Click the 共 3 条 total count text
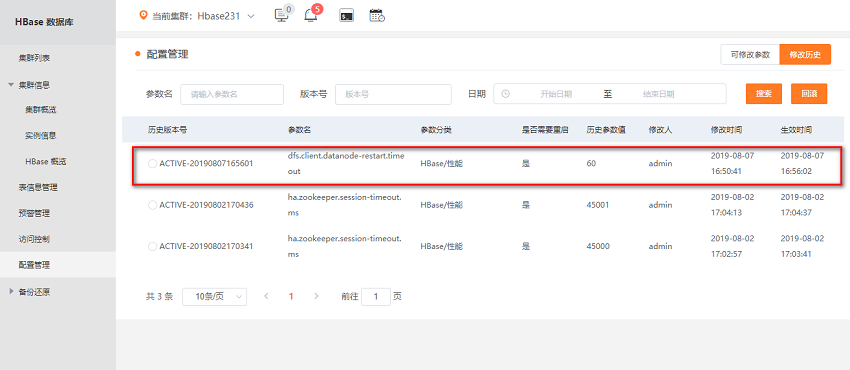Viewport: 850px width, 370px height. [159, 297]
